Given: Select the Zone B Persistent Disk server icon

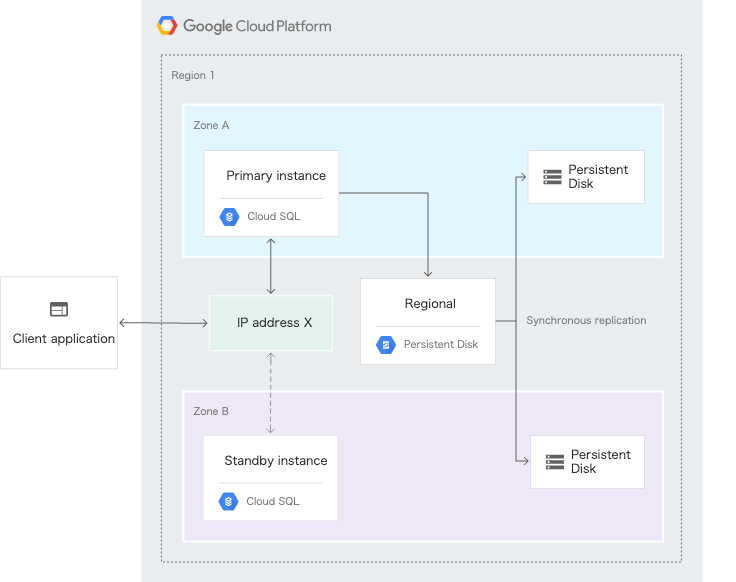Looking at the screenshot, I should pos(555,462).
